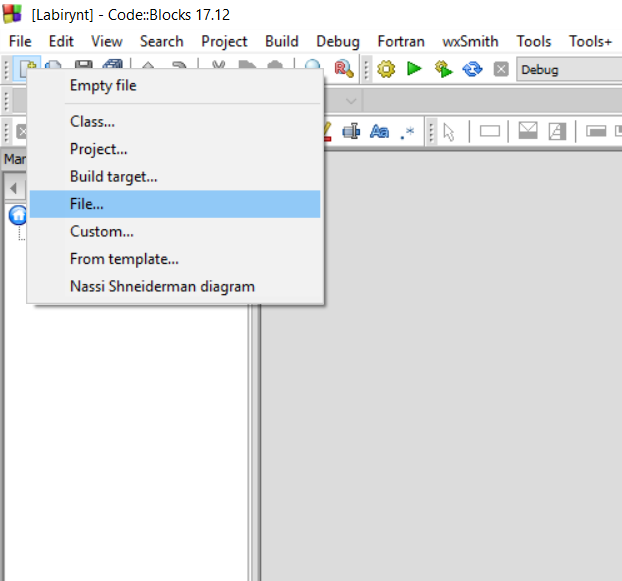Click 'Empty file' menu entry
Screen dimensions: 622x581
[103, 86]
